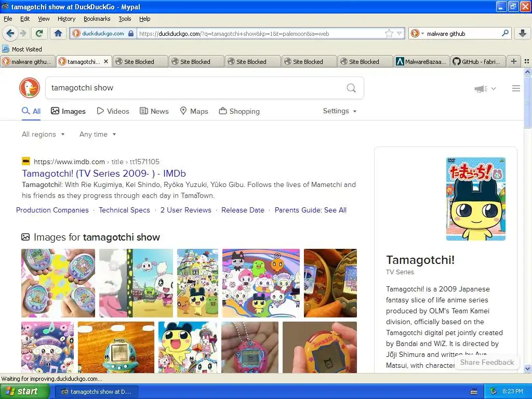Select the News search category
The height and width of the screenshot is (399, 532).
click(154, 111)
